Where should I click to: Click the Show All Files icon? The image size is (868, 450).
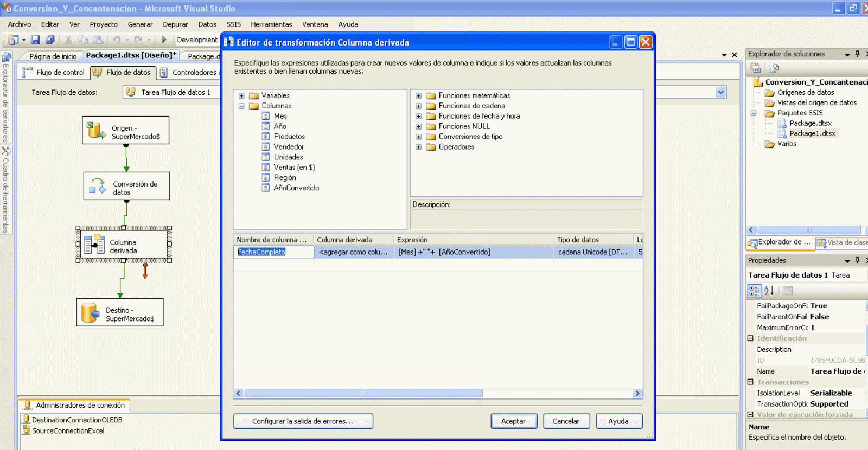(774, 68)
